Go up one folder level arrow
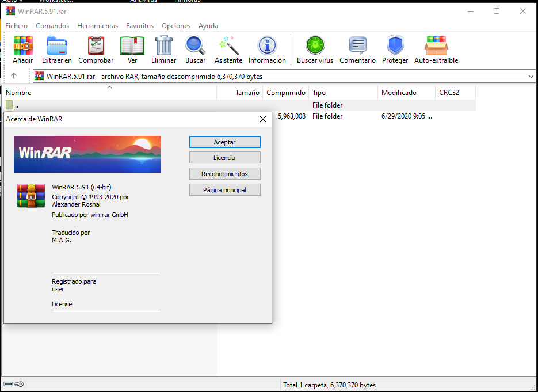The image size is (538, 392). 14,75
